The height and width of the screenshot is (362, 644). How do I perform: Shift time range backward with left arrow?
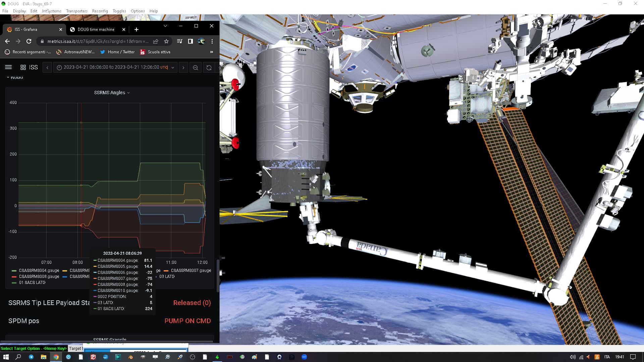[x=47, y=68]
